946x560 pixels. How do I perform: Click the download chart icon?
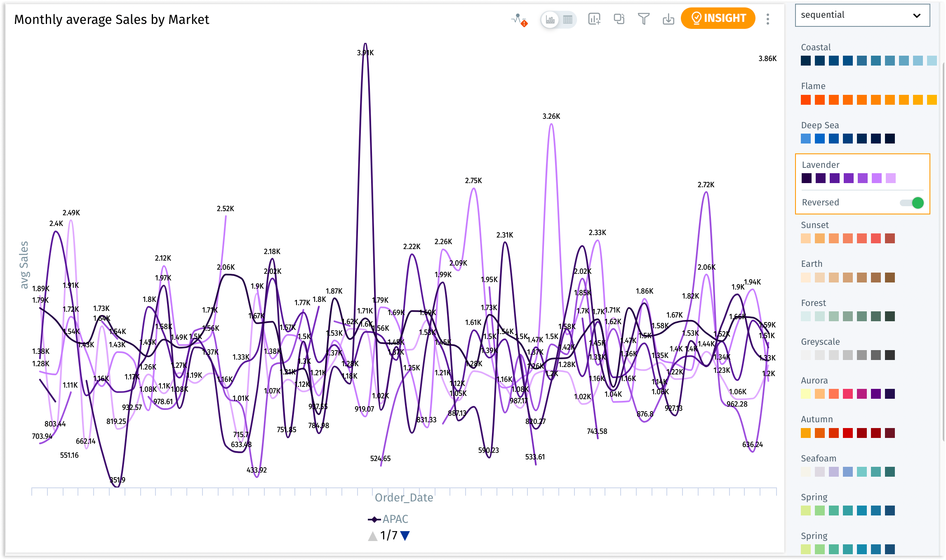click(668, 19)
